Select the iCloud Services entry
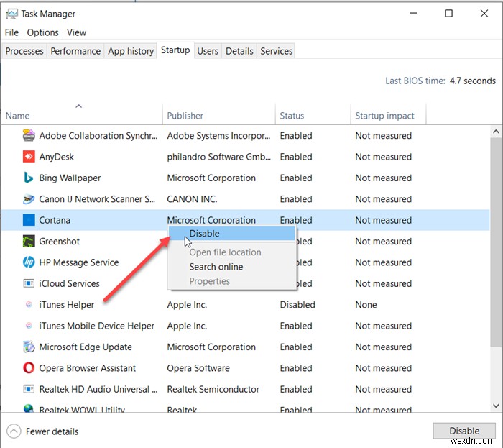503x448 pixels. click(69, 284)
